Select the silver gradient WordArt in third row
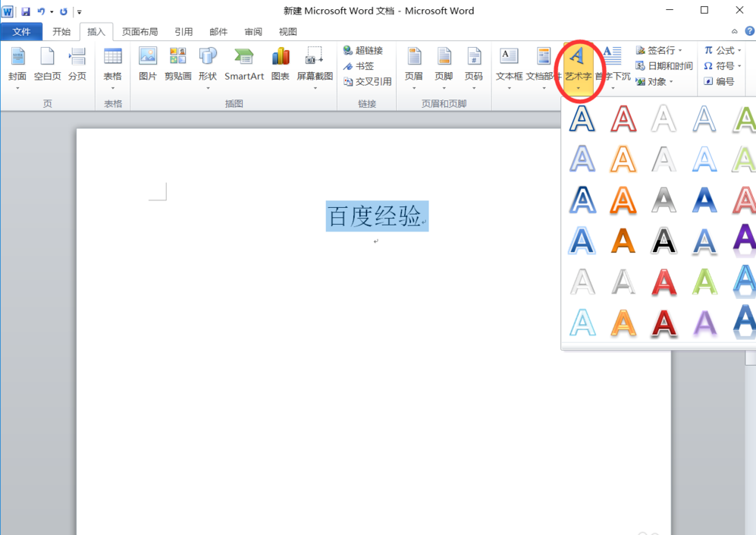This screenshot has width=756, height=535. click(664, 200)
